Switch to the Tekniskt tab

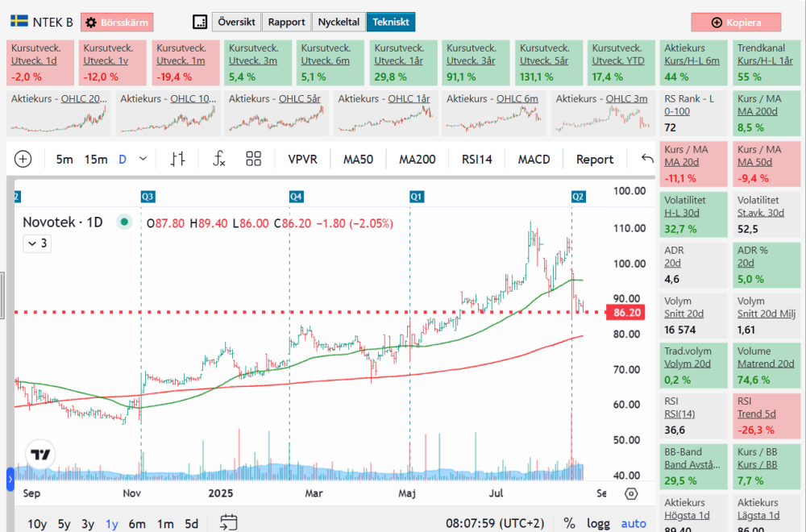pos(391,22)
